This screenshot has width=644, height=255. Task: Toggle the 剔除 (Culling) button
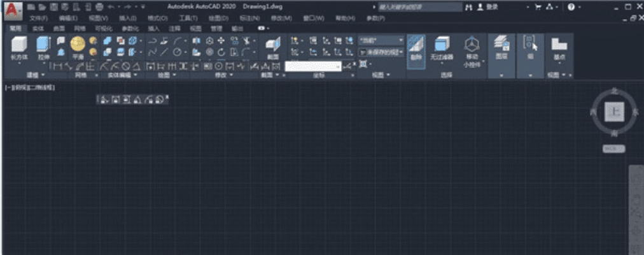[x=416, y=47]
